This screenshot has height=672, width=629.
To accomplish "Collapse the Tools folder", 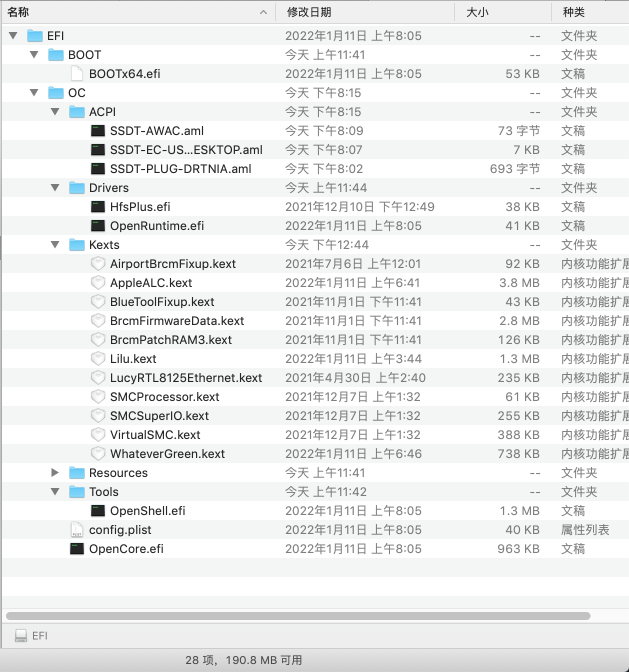I will (x=55, y=491).
